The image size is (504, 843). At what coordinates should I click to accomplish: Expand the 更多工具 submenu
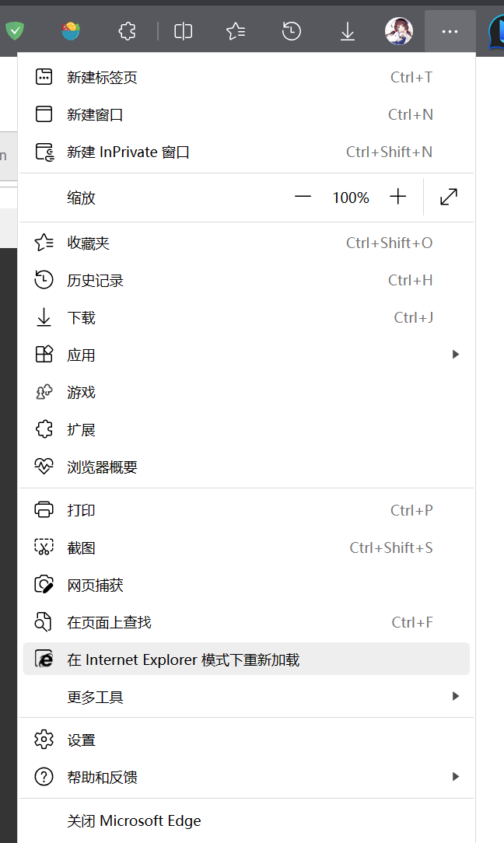[x=247, y=696]
